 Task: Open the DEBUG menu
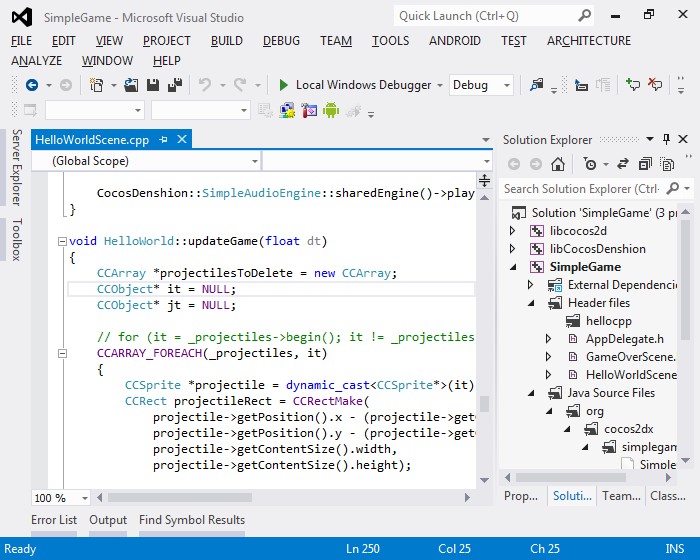[281, 41]
